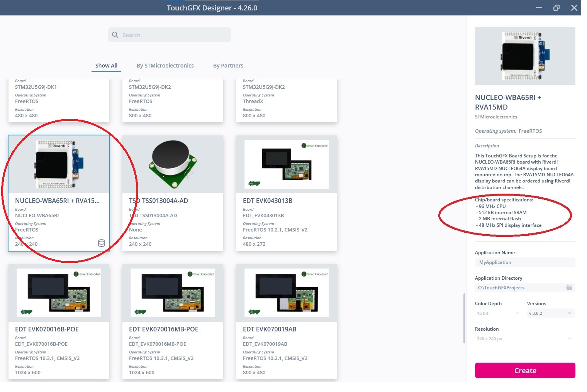
Task: Select the EDT EVK070016MB-POE board card
Action: pos(173,322)
